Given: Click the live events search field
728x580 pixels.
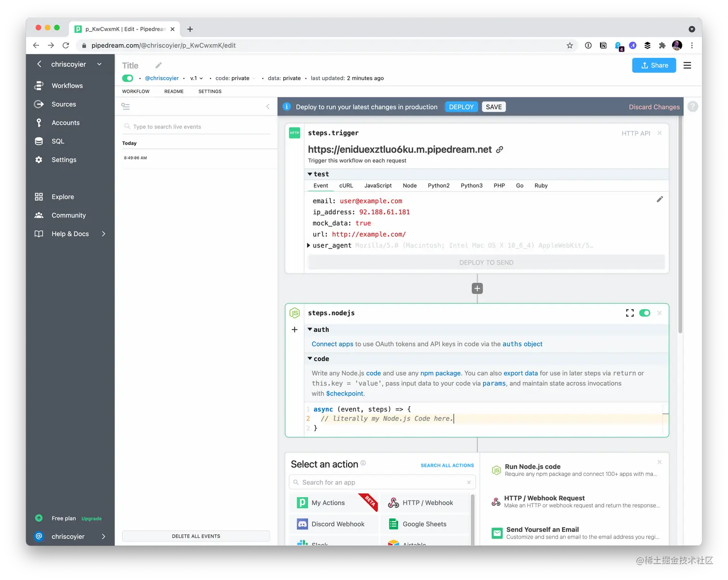Looking at the screenshot, I should pos(196,127).
